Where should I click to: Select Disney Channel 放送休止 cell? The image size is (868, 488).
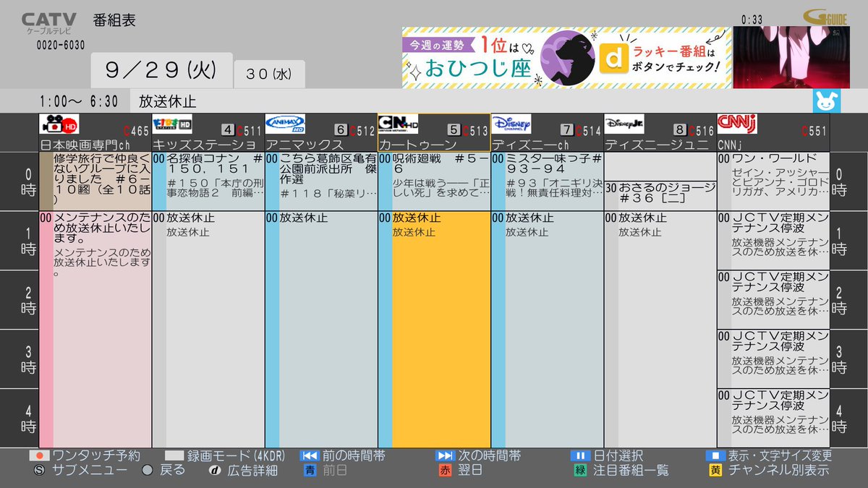click(548, 329)
